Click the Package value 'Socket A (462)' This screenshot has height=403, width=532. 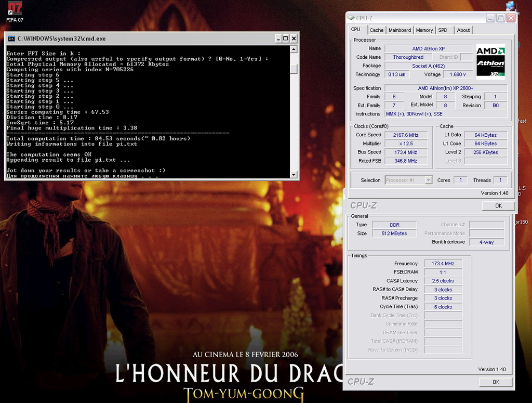click(x=429, y=66)
